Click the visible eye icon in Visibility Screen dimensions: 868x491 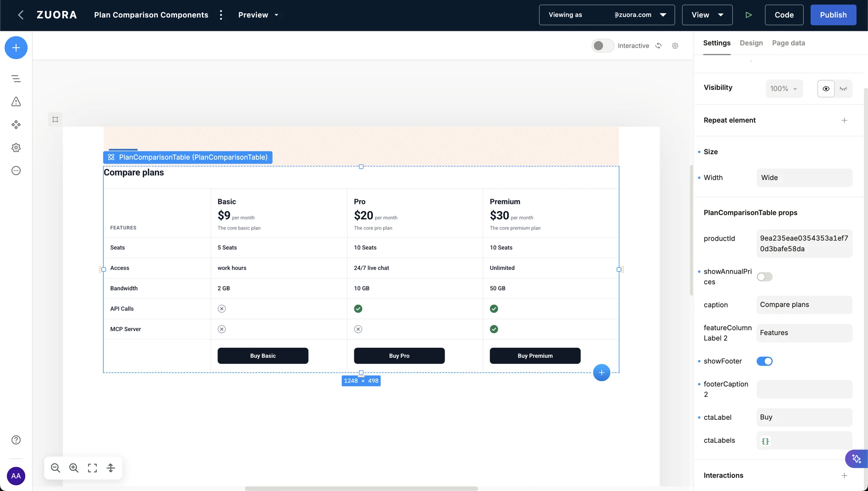coord(826,88)
